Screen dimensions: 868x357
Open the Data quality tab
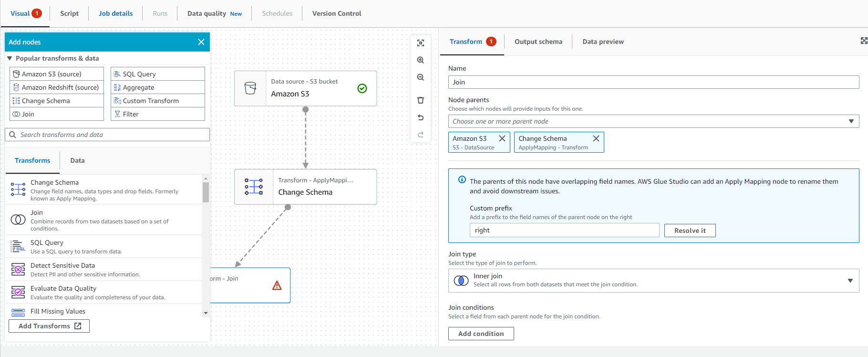click(215, 13)
